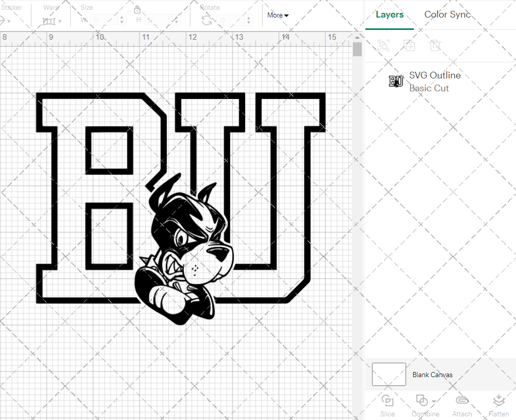Expand the Warp style dropdown arrow
Screen dimensions: 516x420
[61, 21]
